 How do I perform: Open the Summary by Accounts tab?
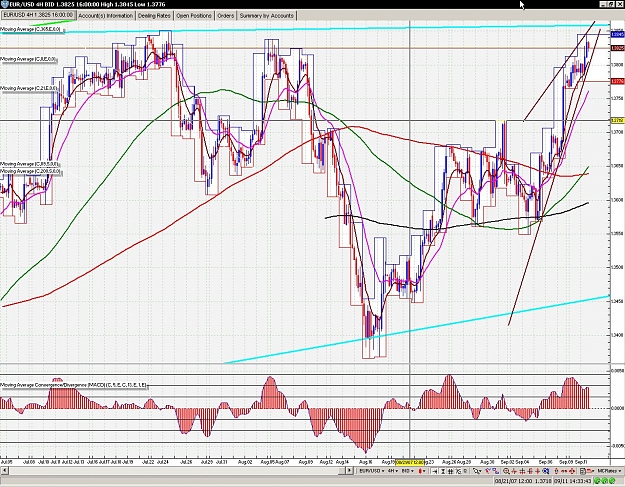(x=267, y=16)
